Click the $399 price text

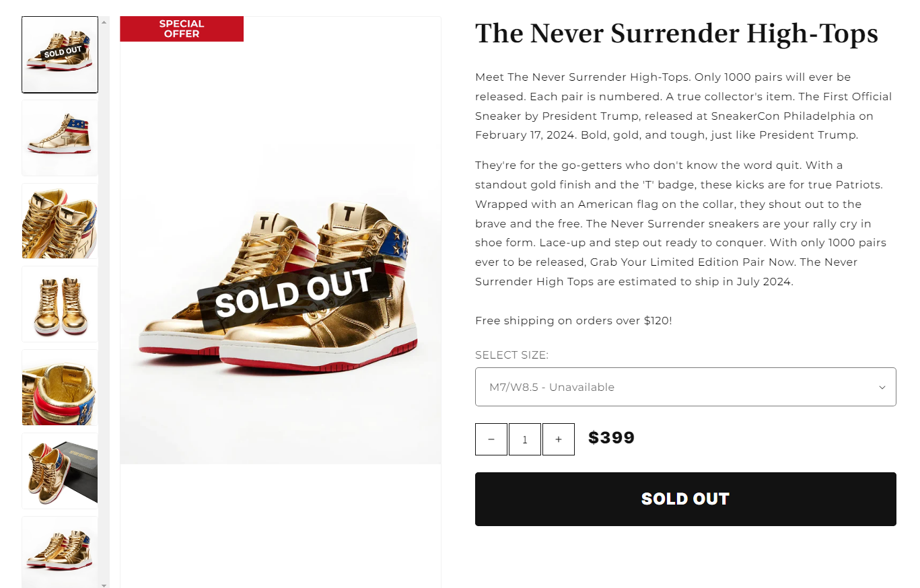click(x=611, y=438)
